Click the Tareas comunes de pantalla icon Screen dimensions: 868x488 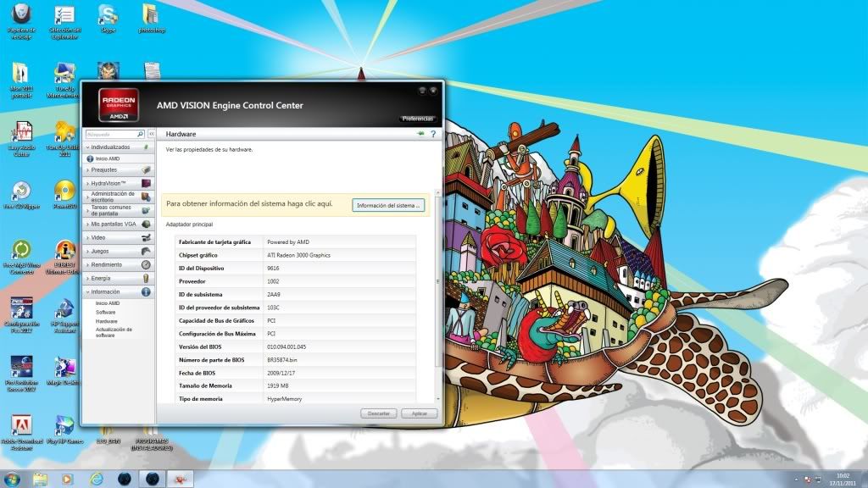146,210
